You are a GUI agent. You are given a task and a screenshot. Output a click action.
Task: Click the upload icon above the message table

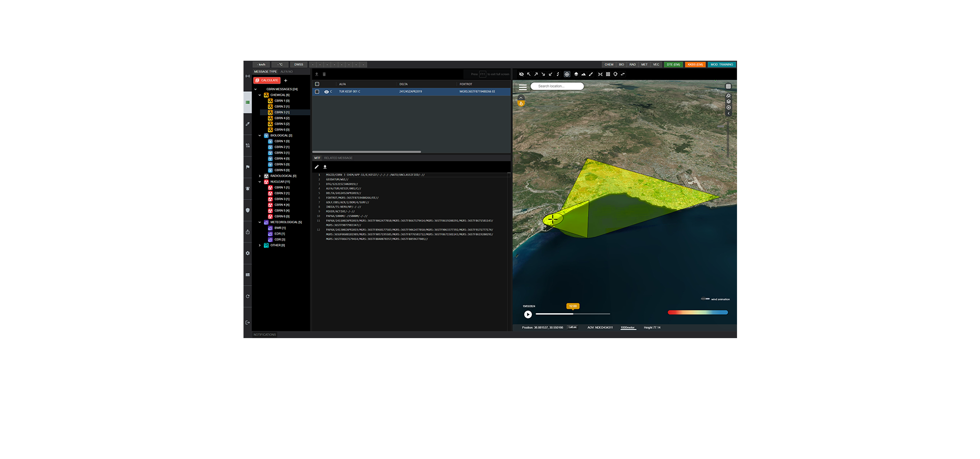[x=317, y=74]
